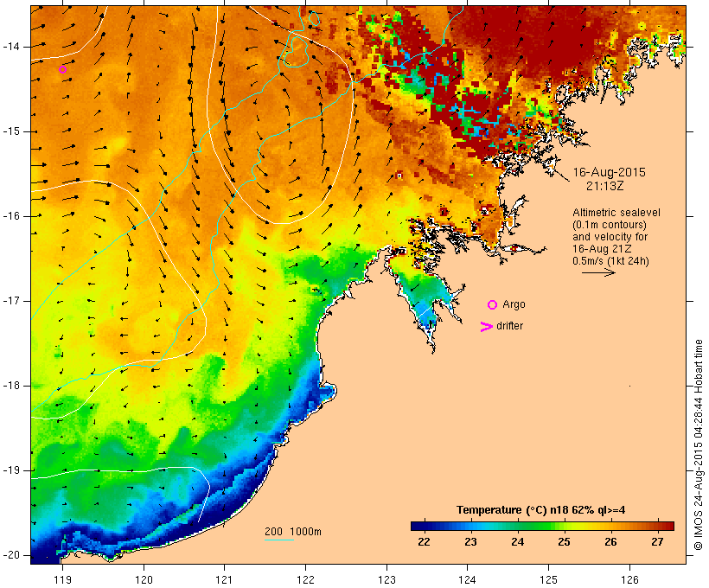
Task: Click the '16-Aug 21Z' caption line
Action: (602, 249)
